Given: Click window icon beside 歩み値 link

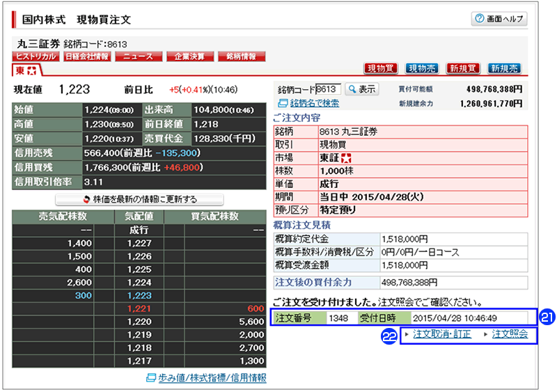Looking at the screenshot, I should pos(151,377).
